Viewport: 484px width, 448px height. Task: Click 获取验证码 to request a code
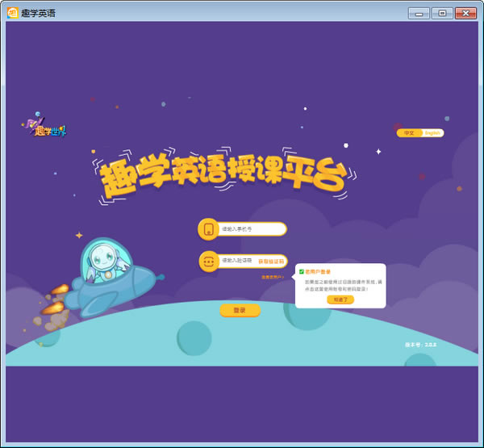271,262
